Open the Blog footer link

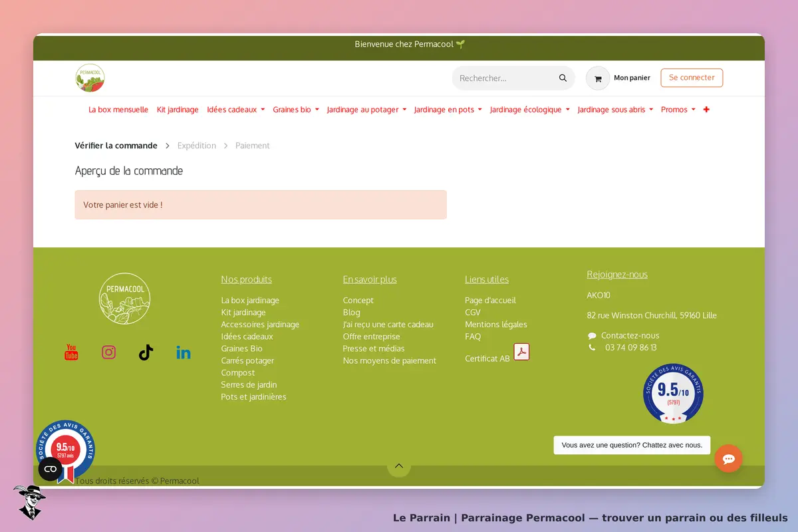pyautogui.click(x=352, y=313)
